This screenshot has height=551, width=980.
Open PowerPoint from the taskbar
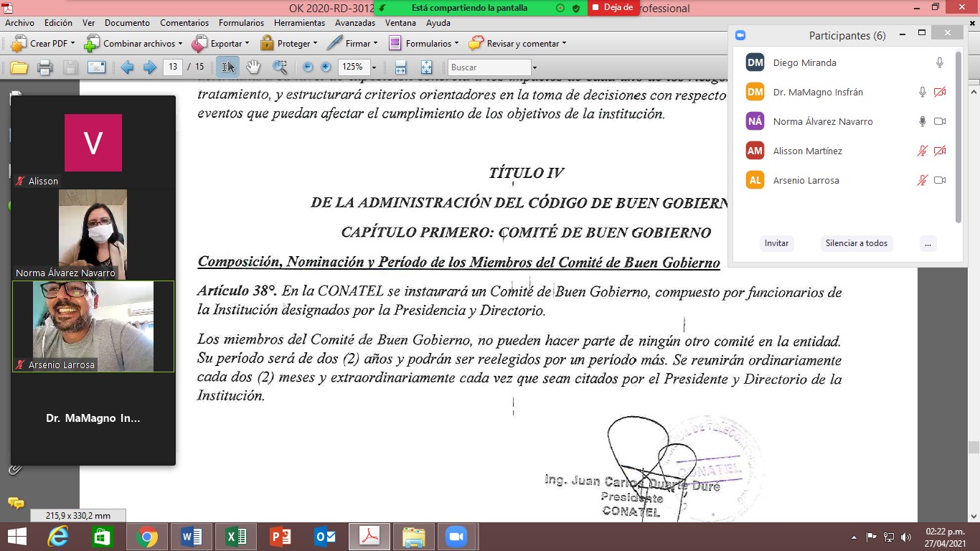(x=281, y=537)
